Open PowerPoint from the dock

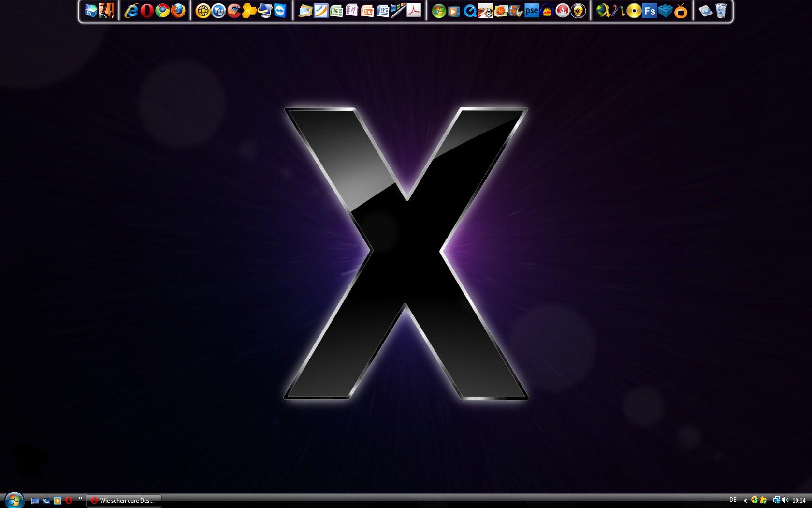pyautogui.click(x=367, y=11)
